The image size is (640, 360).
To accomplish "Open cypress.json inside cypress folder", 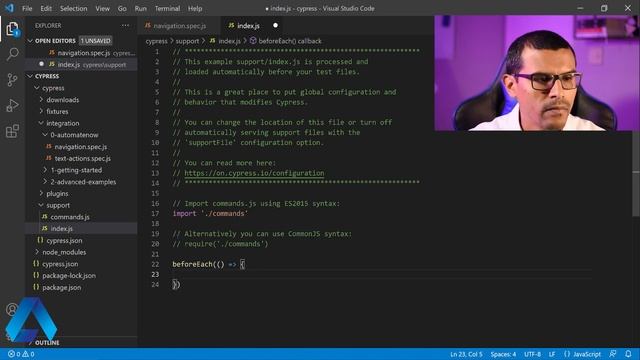I will click(x=64, y=240).
